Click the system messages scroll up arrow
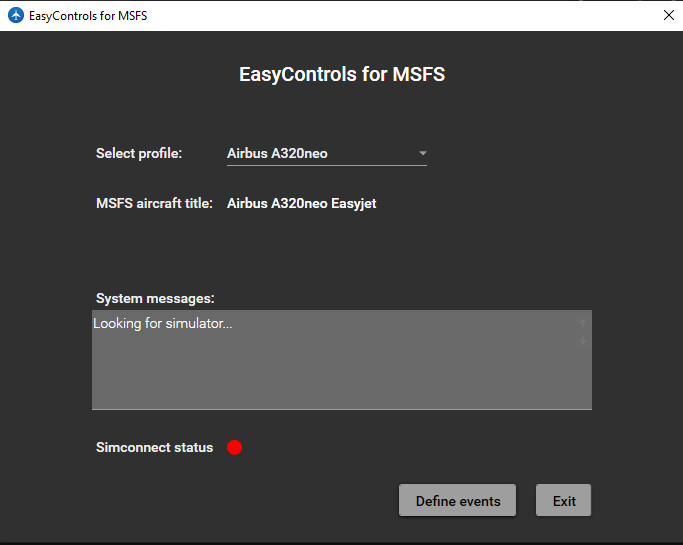 point(583,323)
